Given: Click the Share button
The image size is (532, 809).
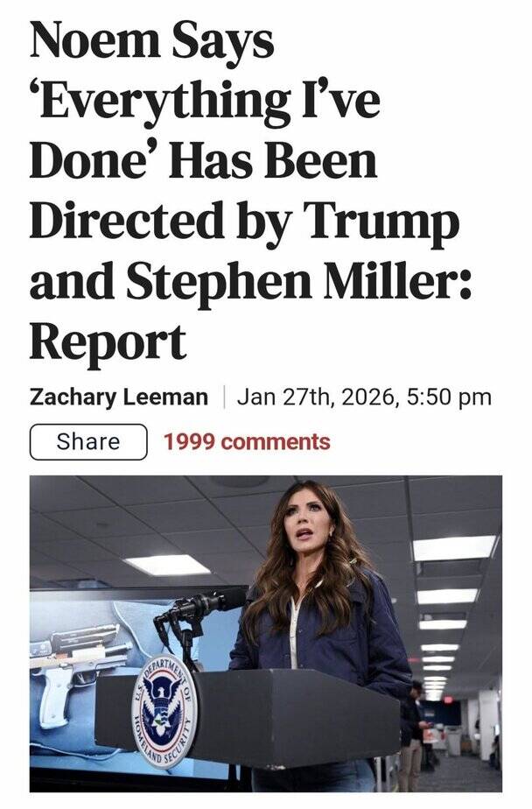Looking at the screenshot, I should [88, 442].
